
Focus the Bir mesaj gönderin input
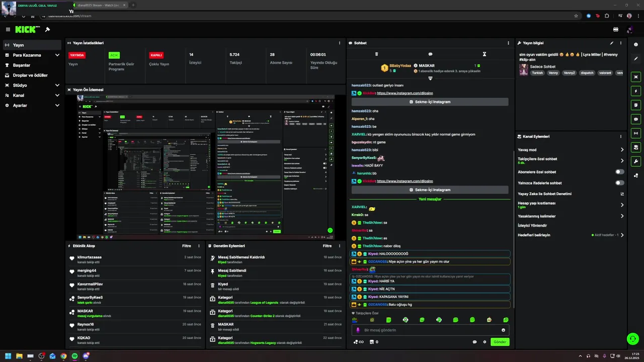click(x=431, y=330)
